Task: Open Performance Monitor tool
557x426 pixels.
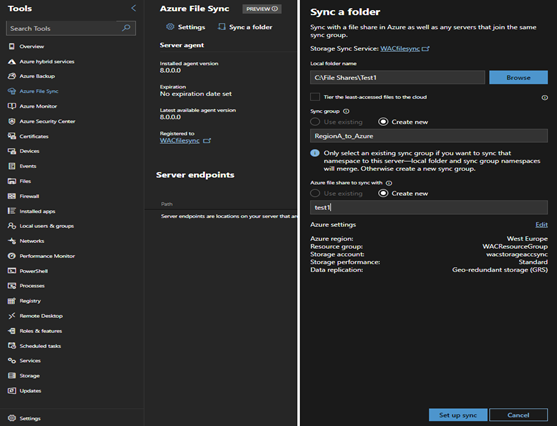Action: (x=47, y=256)
